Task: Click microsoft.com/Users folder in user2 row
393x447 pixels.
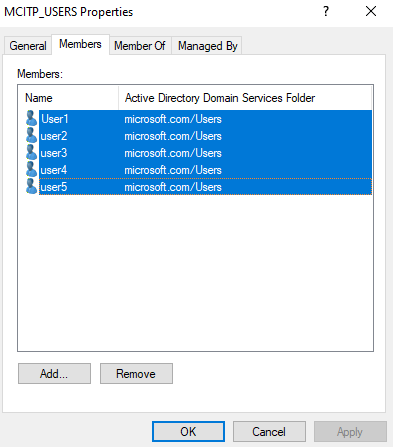Action: (x=173, y=136)
